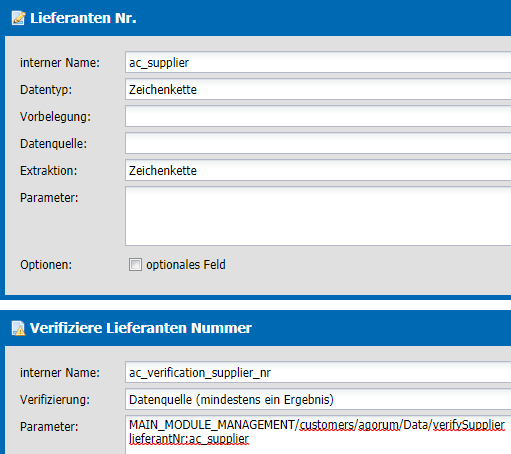The height and width of the screenshot is (454, 511).
Task: Open the Extraktion combo box showing Zeichenkette
Action: pos(318,170)
